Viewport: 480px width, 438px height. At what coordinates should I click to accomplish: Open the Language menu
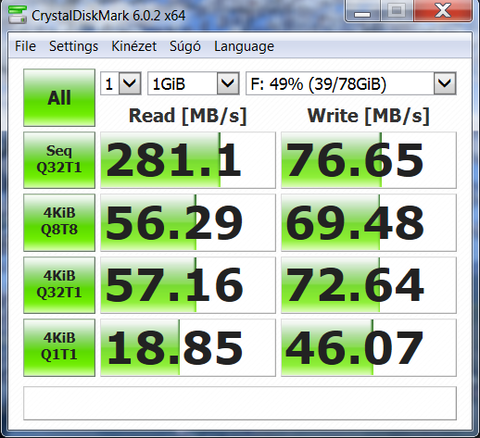tap(244, 46)
